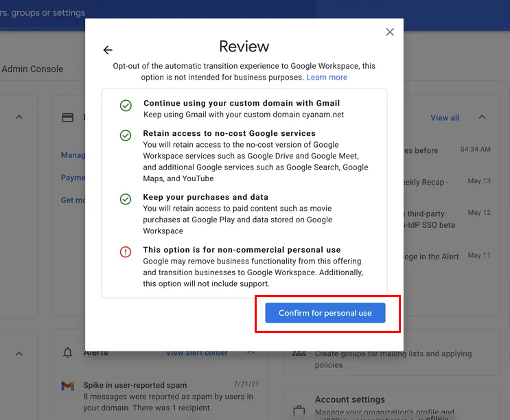Viewport: 510px width, 420px height.
Task: Click the Alerts bell icon
Action: (68, 352)
